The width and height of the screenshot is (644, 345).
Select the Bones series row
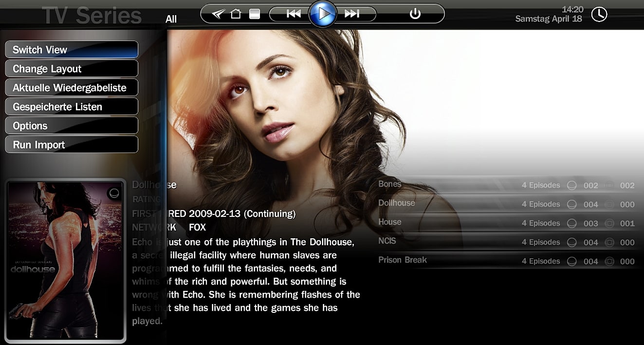point(390,184)
